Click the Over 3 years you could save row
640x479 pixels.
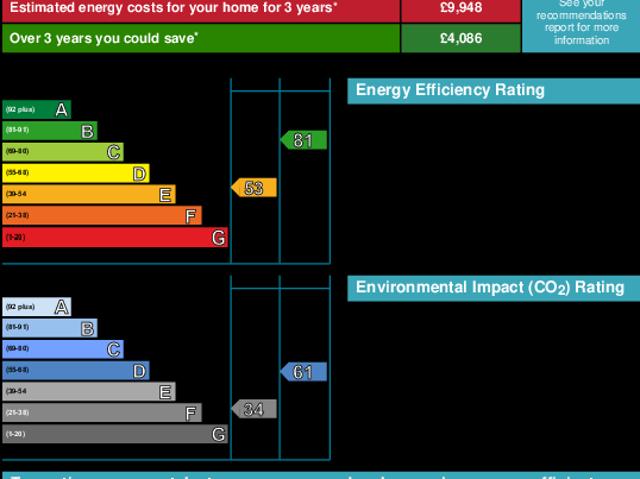point(200,38)
